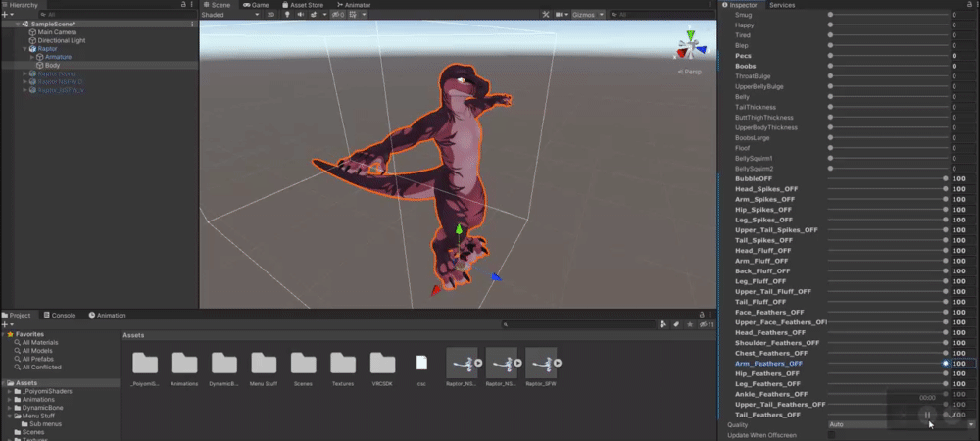Toggle scene audio speaker icon
This screenshot has width=980, height=441.
pyautogui.click(x=301, y=15)
